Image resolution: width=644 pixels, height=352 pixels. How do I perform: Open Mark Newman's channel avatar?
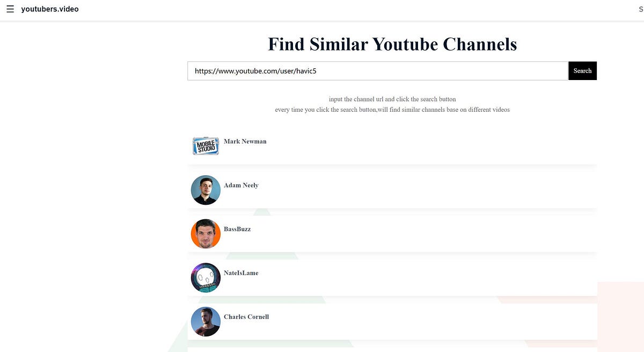click(206, 146)
